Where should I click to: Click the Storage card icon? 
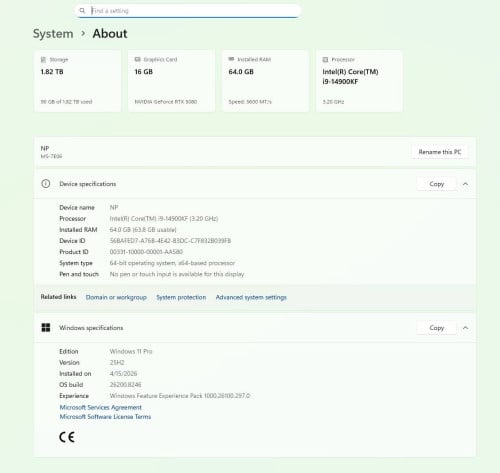click(x=43, y=60)
